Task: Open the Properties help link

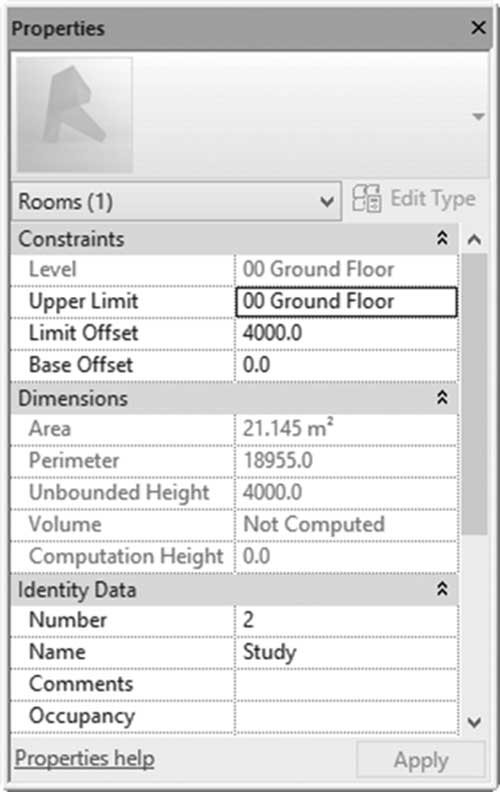Action: 84,759
